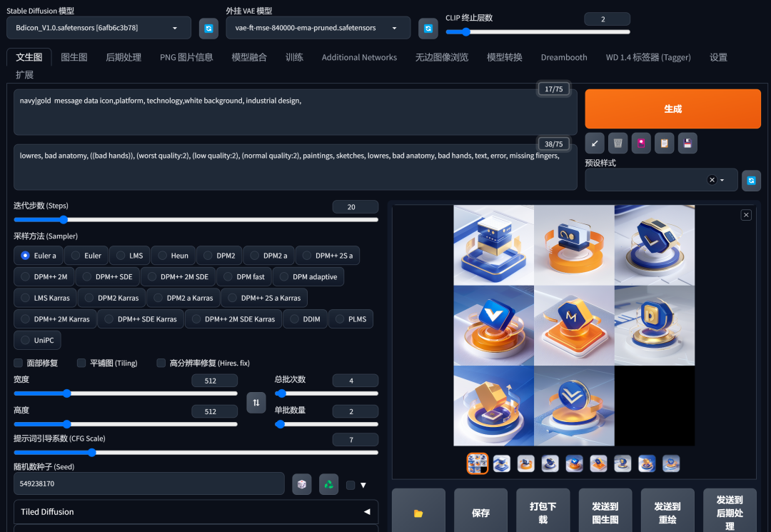Adjust the 宽度 width slider
Viewport: 771px width, 532px height.
coord(126,393)
